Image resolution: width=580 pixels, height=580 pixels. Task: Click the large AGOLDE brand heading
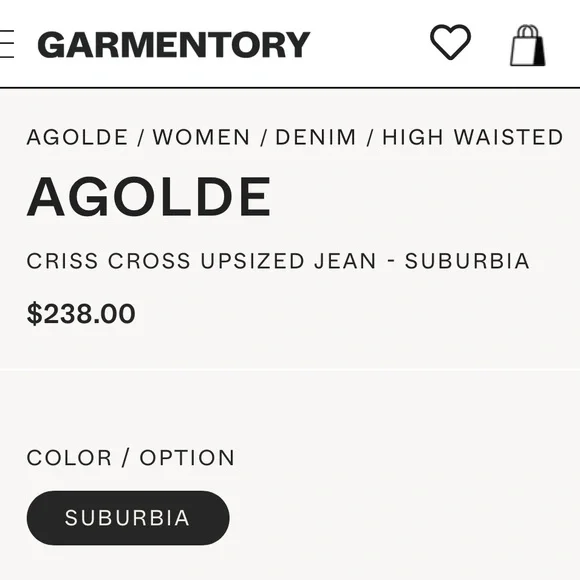point(149,197)
